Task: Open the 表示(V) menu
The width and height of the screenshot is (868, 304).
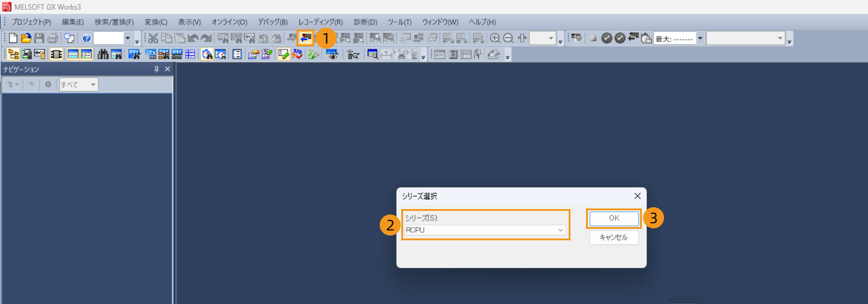Action: click(190, 22)
